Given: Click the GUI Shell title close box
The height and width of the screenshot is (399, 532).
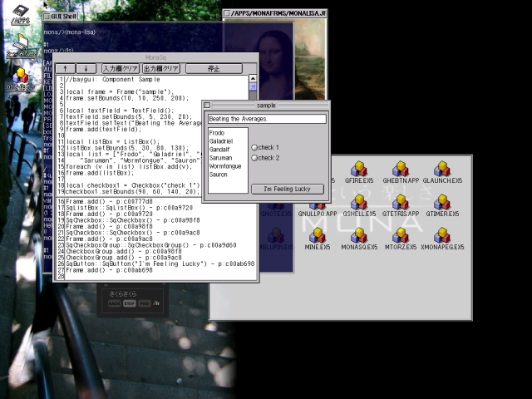Looking at the screenshot, I should pos(47,17).
